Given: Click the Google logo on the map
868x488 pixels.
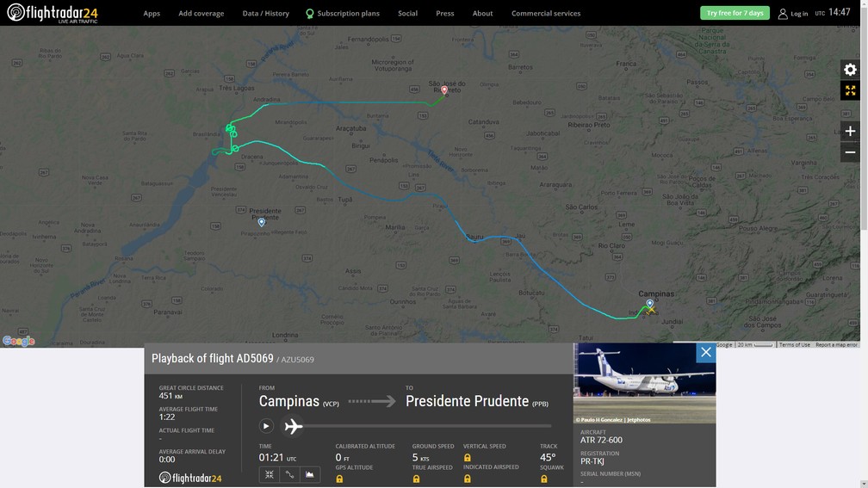Looking at the screenshot, I should coord(18,341).
